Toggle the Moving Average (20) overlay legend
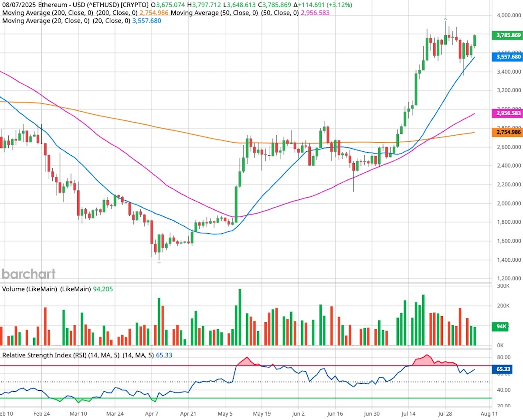 35,20
